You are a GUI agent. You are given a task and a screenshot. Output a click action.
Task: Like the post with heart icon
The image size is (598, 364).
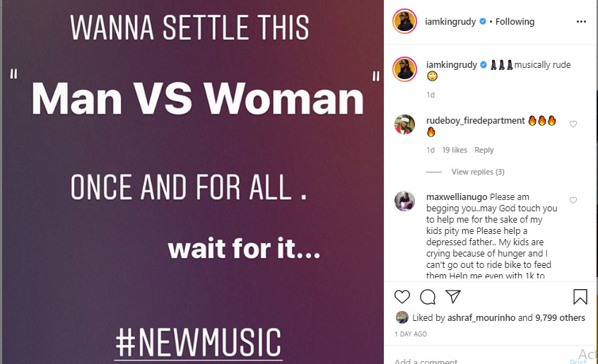(402, 297)
